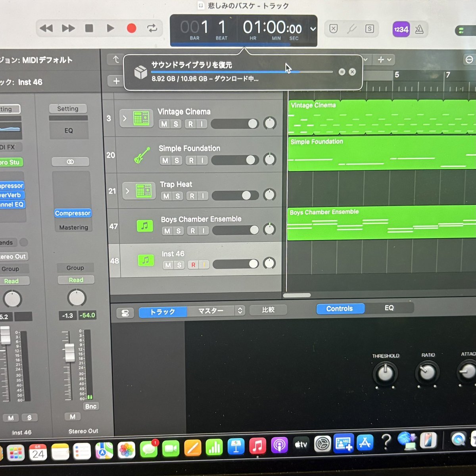Screen dimensions: 476x476
Task: Click the RATIO knob
Action: point(427,372)
